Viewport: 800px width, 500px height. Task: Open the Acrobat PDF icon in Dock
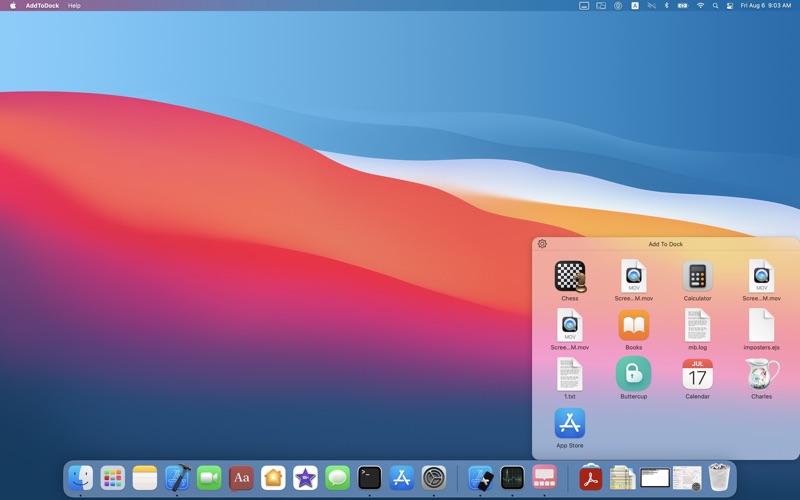tap(591, 478)
